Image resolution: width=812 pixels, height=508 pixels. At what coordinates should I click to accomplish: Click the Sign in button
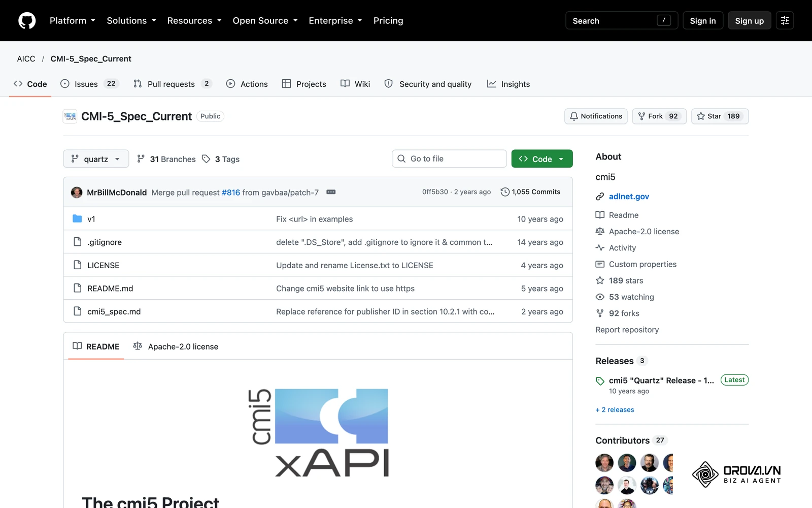(x=703, y=21)
